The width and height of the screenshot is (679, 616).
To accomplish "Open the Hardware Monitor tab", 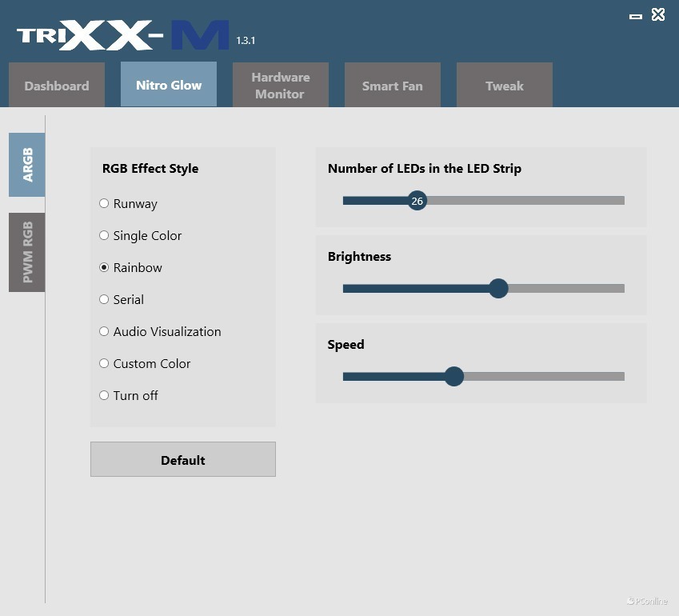I will point(281,85).
